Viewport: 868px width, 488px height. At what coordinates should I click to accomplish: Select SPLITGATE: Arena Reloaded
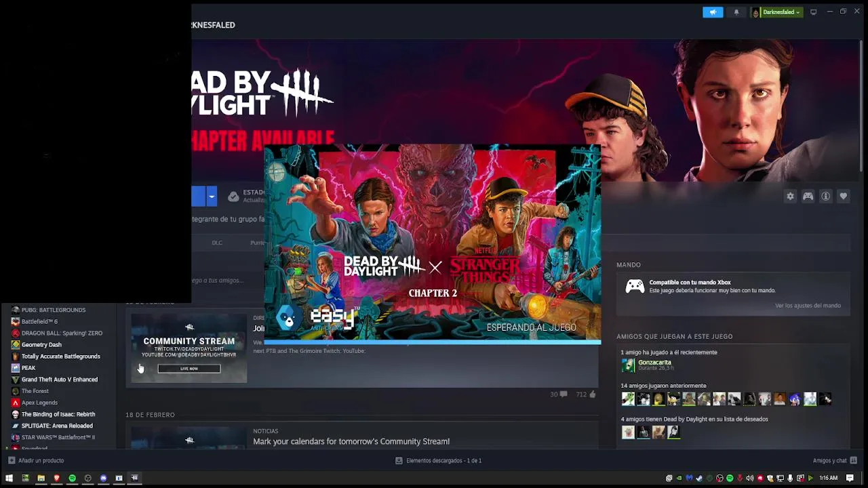coord(57,425)
